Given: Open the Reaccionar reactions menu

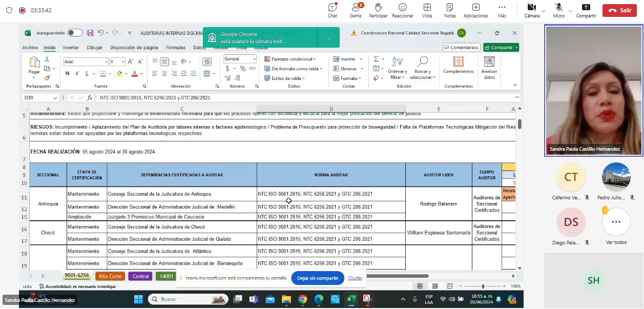Looking at the screenshot, I should point(403,10).
